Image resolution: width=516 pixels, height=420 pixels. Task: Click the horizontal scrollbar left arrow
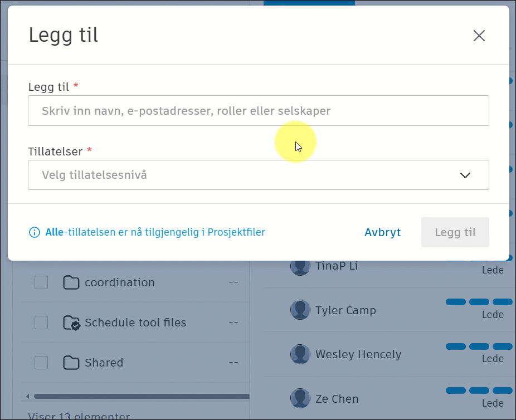(x=28, y=396)
